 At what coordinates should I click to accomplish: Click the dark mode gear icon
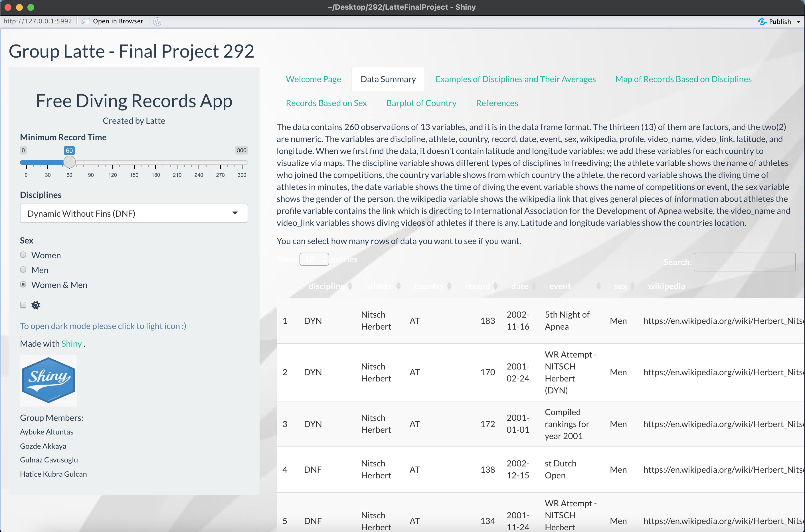click(x=36, y=305)
